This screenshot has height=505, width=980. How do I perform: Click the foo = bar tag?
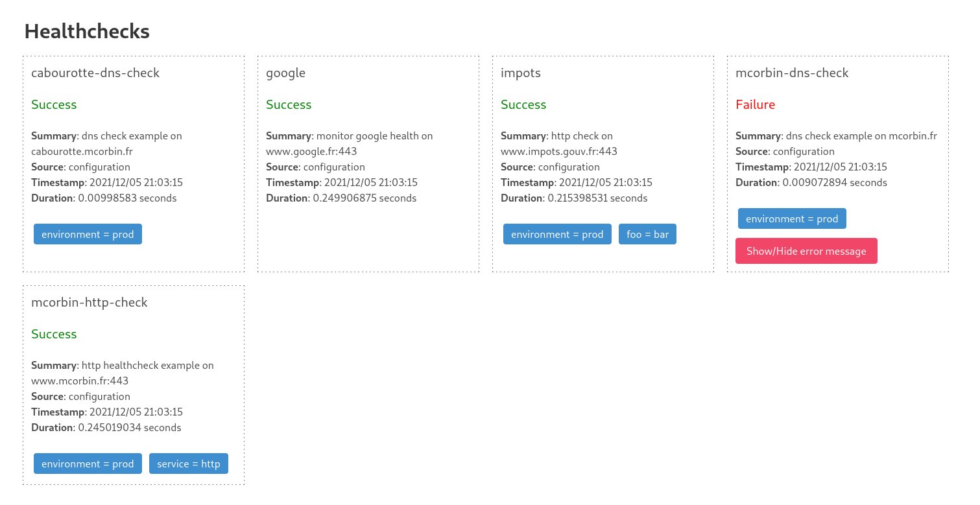click(x=647, y=234)
